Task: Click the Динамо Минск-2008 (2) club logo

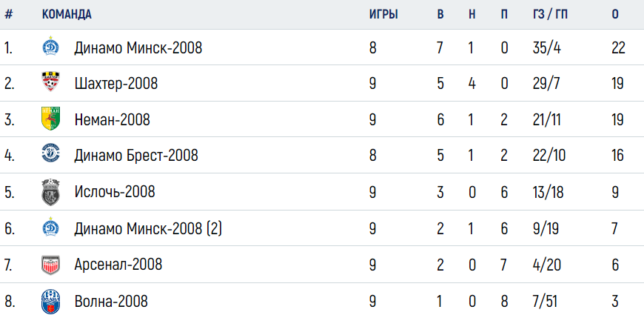Action: (x=50, y=227)
